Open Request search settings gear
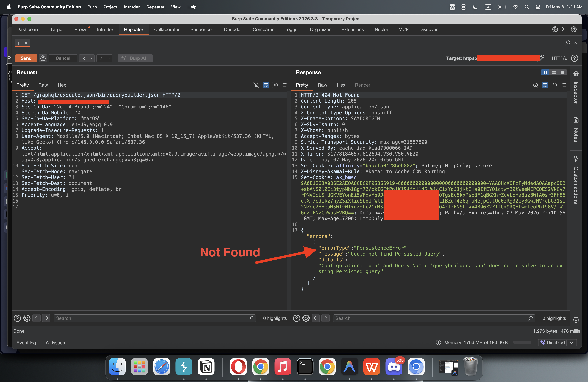This screenshot has width=588, height=382. pyautogui.click(x=27, y=318)
